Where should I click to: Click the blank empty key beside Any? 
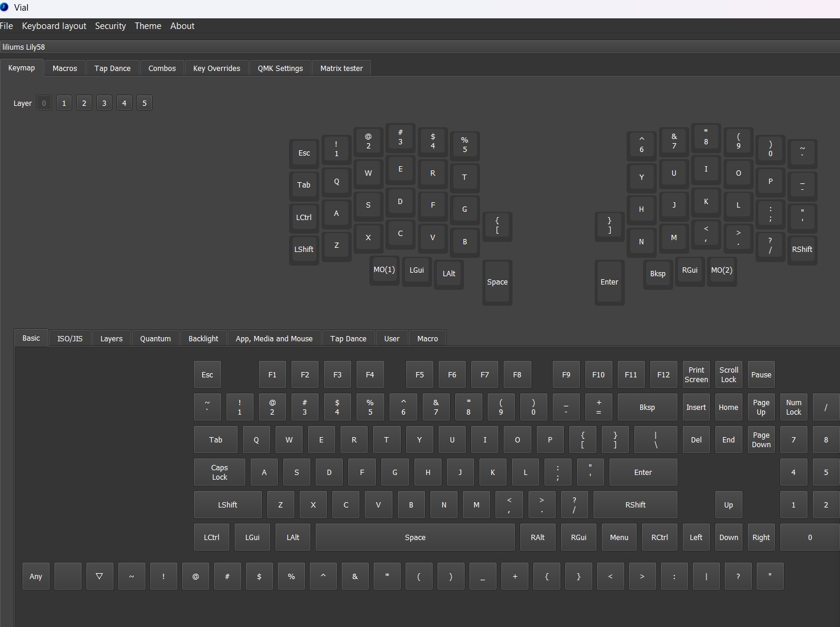(67, 576)
